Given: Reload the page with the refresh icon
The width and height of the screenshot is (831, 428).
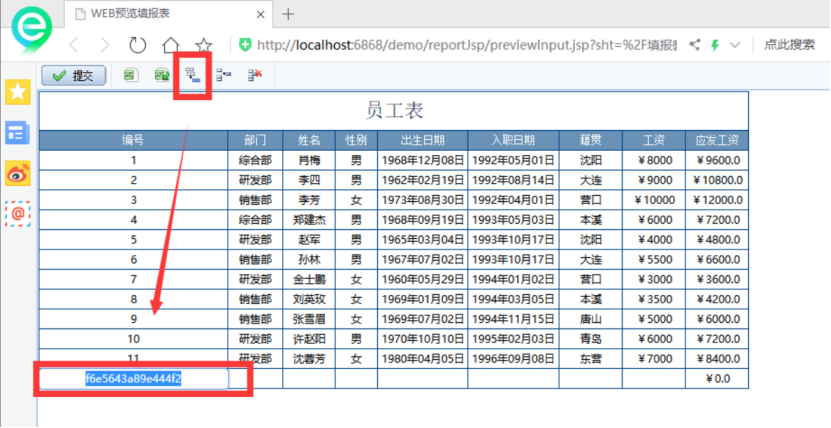Looking at the screenshot, I should click(x=137, y=45).
